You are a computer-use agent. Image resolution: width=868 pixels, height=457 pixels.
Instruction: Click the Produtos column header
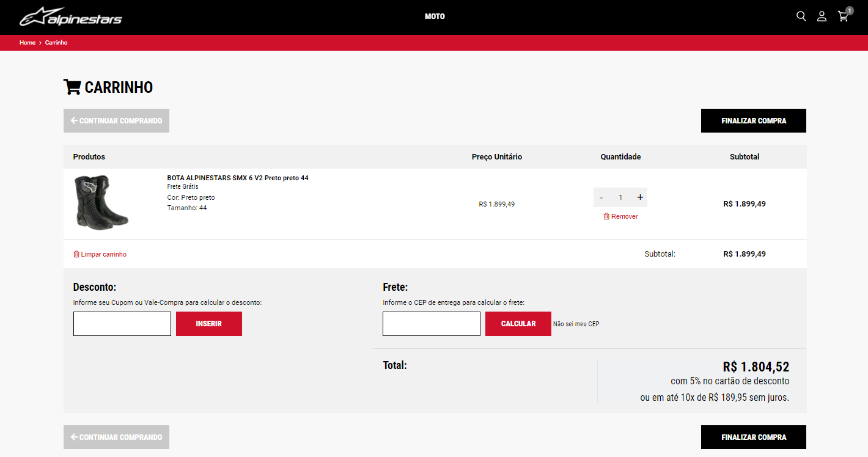click(x=89, y=157)
